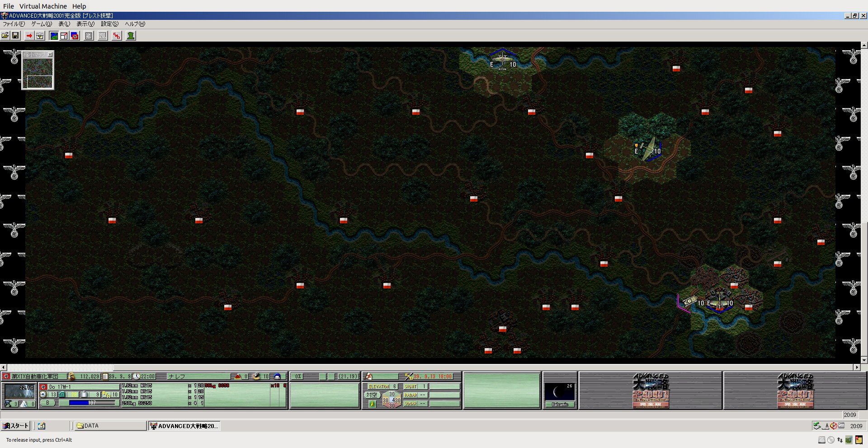
Task: Click the 対空 button in the terrain panel
Action: (372, 395)
